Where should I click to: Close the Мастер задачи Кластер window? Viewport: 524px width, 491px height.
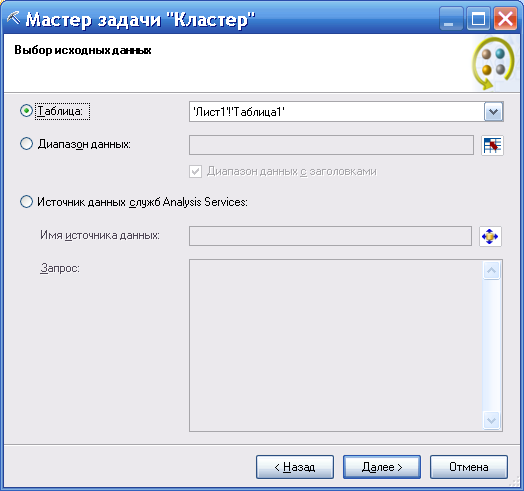click(505, 19)
